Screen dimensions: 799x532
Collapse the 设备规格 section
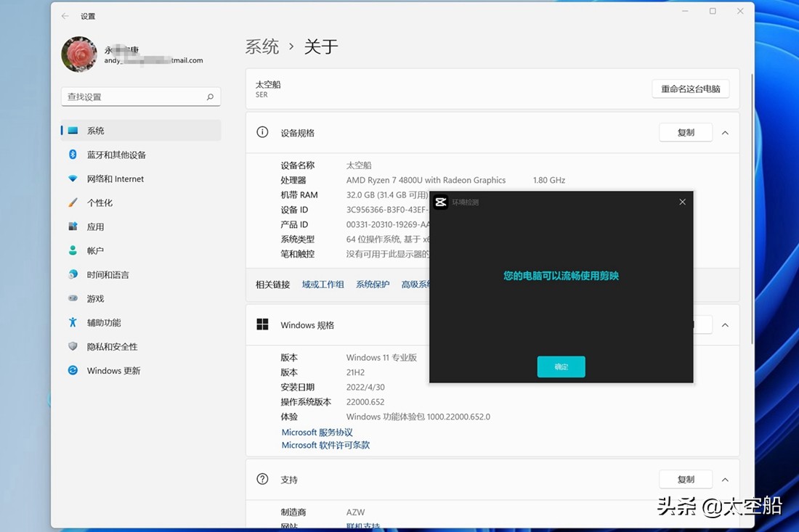click(x=725, y=132)
